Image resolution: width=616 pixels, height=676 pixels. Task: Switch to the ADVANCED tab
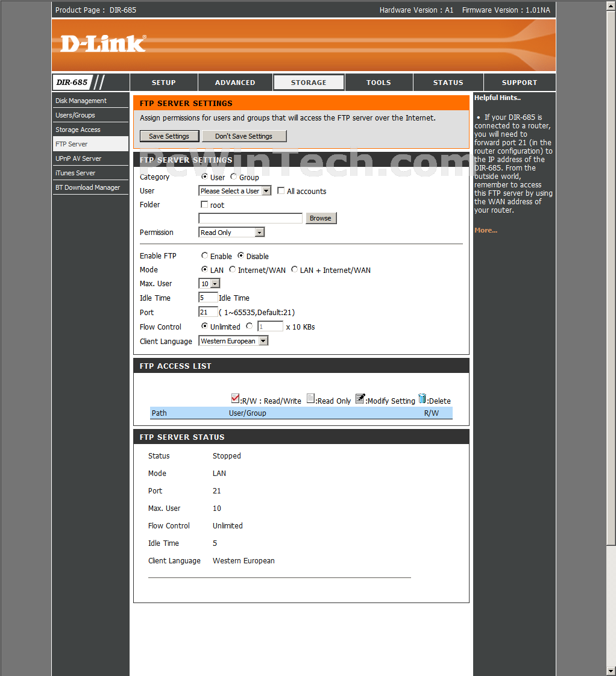pyautogui.click(x=235, y=83)
